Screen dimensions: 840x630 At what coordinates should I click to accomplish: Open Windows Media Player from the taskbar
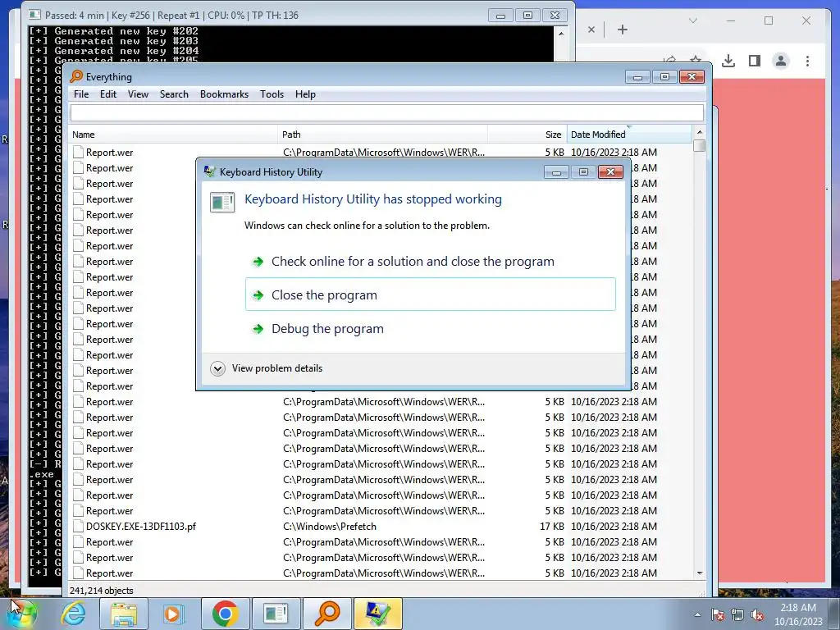(173, 614)
